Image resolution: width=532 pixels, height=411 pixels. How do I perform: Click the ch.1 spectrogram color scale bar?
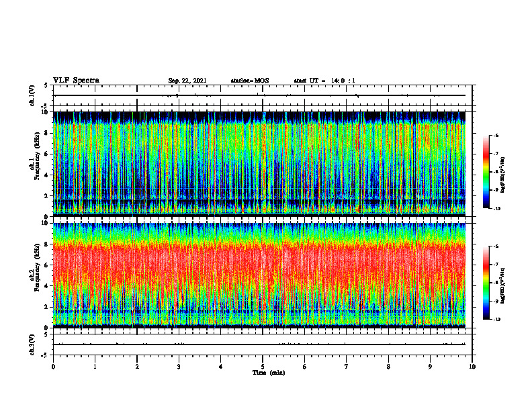(x=486, y=172)
